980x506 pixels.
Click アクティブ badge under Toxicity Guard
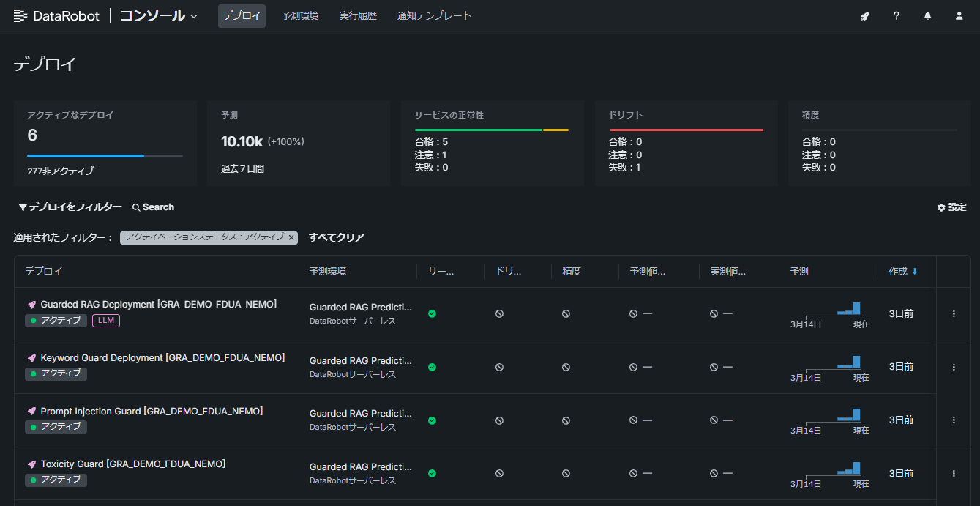[x=56, y=480]
